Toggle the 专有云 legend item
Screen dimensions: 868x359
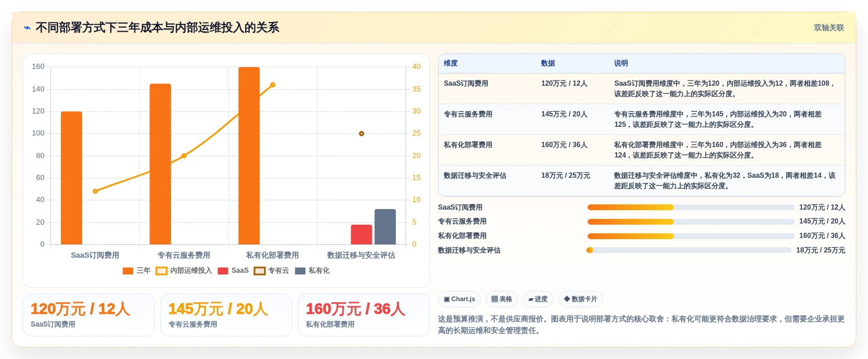(272, 270)
